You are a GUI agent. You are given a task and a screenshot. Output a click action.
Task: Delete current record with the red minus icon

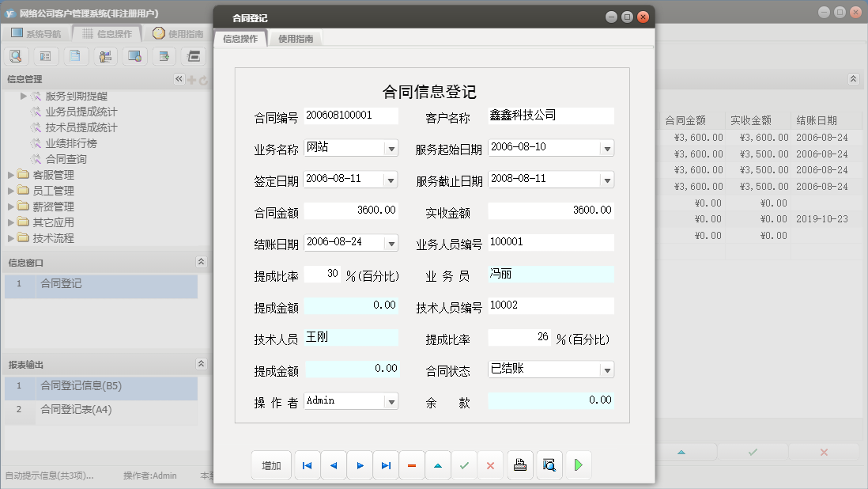point(412,465)
